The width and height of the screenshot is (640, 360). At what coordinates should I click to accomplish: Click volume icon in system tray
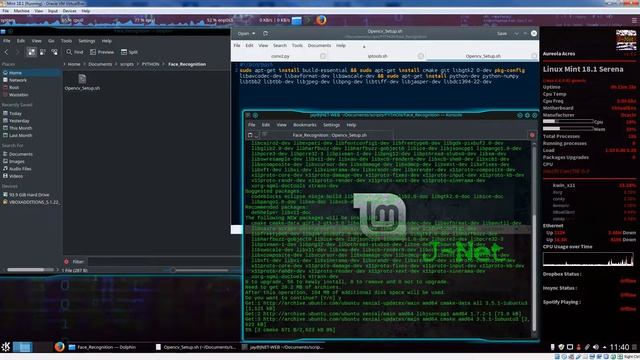coord(596,347)
